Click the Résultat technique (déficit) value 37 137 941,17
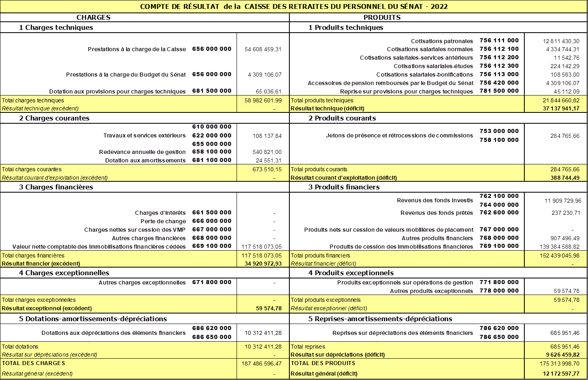Viewport: 588px width, 380px height. click(x=561, y=108)
